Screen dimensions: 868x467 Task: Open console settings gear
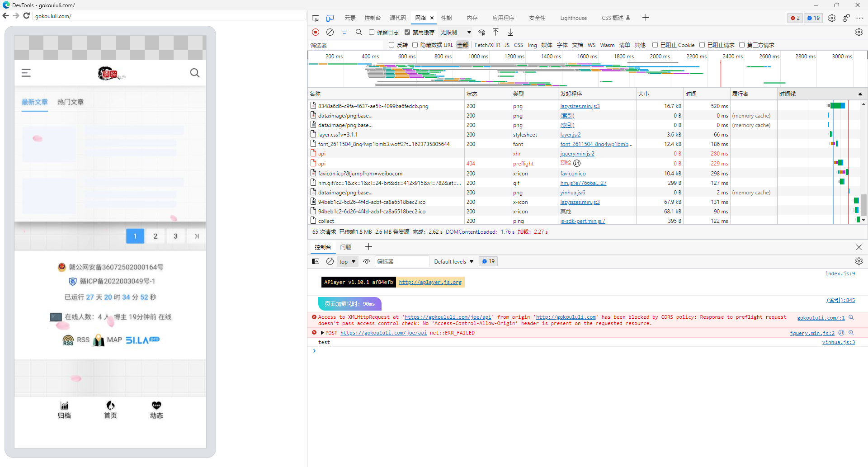(859, 261)
